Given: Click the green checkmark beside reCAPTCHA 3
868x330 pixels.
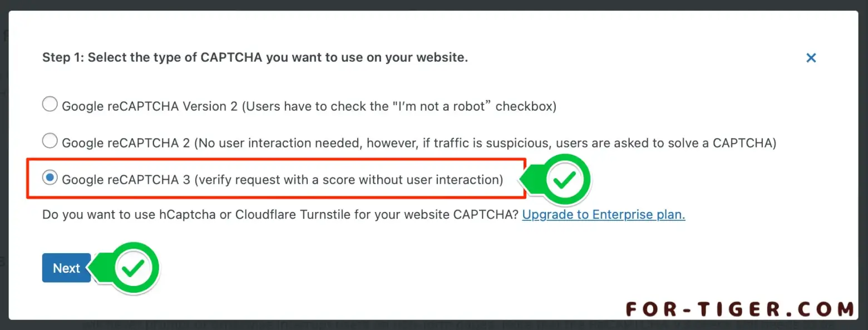Looking at the screenshot, I should tap(564, 179).
